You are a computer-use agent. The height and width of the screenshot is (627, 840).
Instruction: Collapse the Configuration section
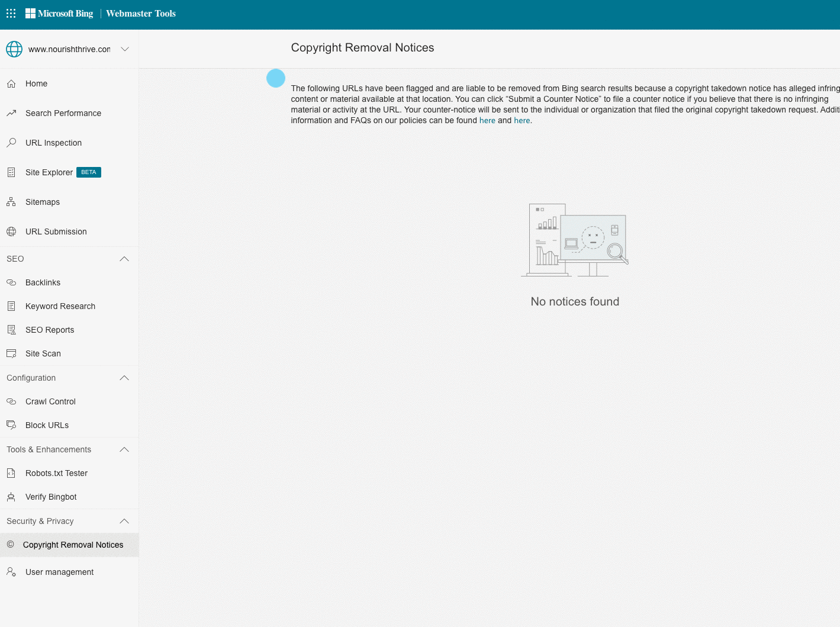124,378
